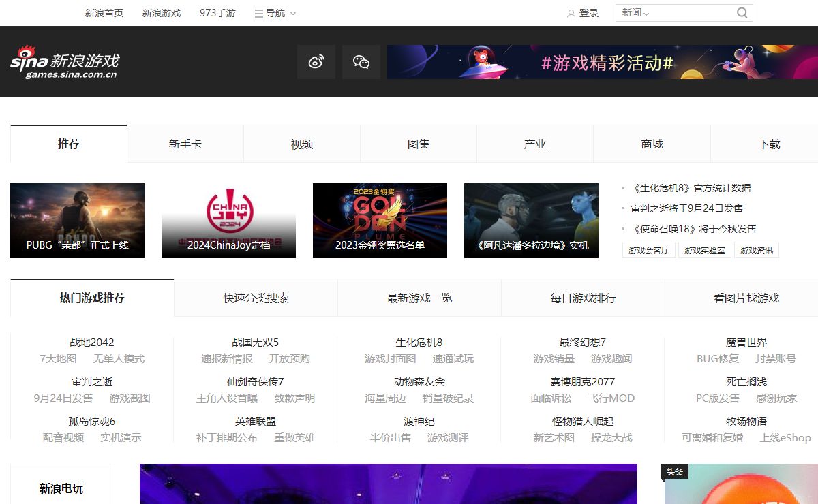Open the 渡神纪 game link
Image resolution: width=818 pixels, height=504 pixels.
click(x=419, y=421)
